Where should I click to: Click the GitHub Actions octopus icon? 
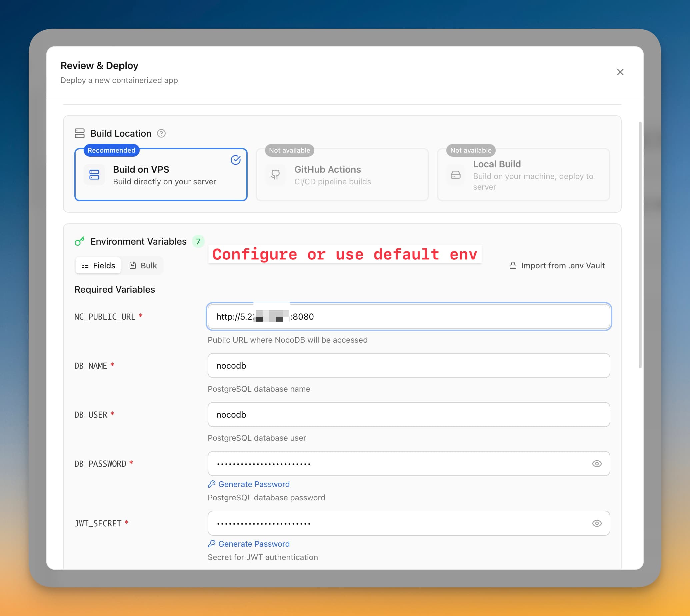pos(275,175)
